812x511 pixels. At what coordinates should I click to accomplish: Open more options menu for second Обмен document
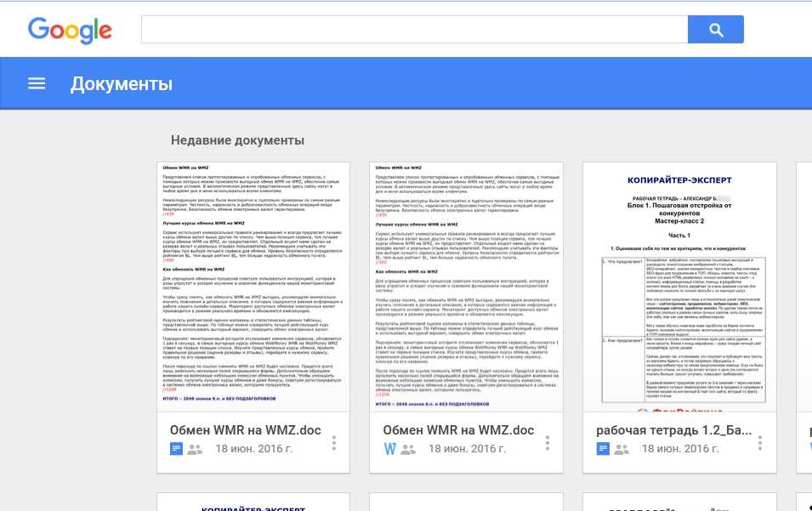(x=547, y=443)
